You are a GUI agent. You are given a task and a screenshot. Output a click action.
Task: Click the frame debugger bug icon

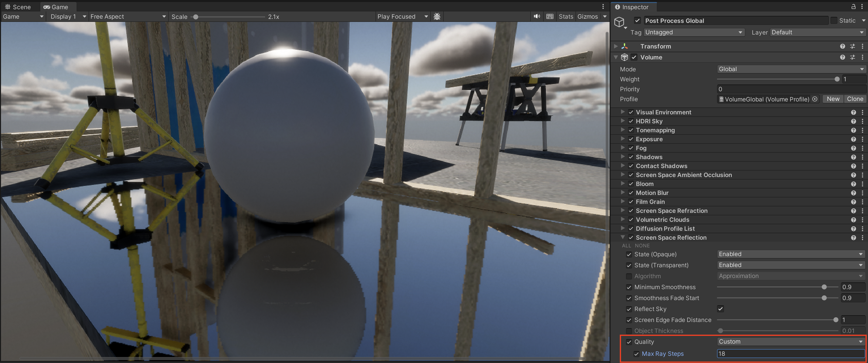click(x=437, y=16)
